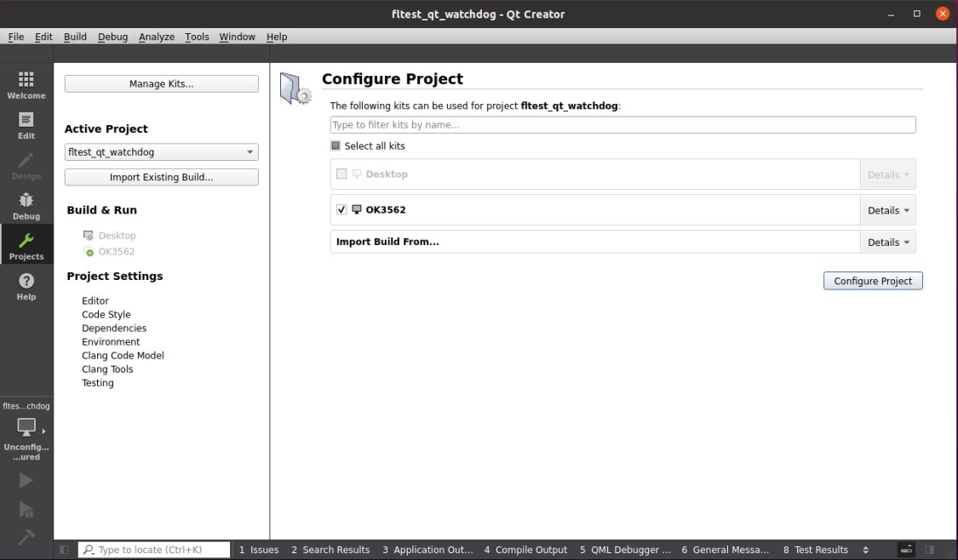Viewport: 958px width, 560px height.
Task: Uncheck the OK3562 kit checkbox
Action: pos(341,209)
